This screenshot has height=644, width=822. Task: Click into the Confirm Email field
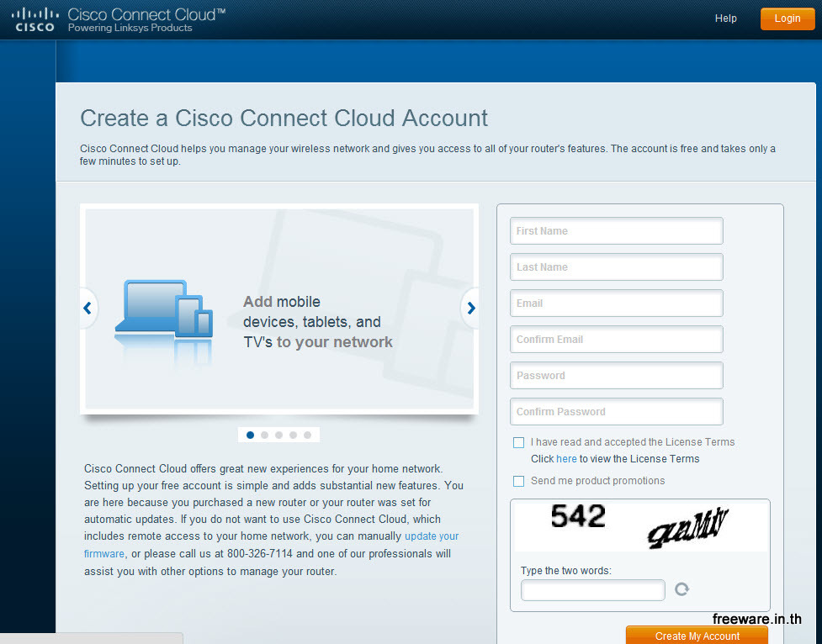[617, 340]
